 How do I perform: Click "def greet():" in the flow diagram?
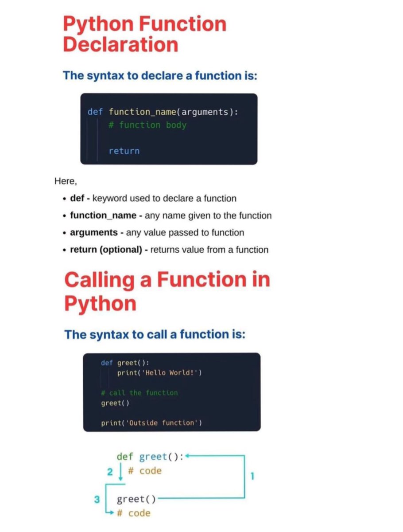click(x=150, y=457)
